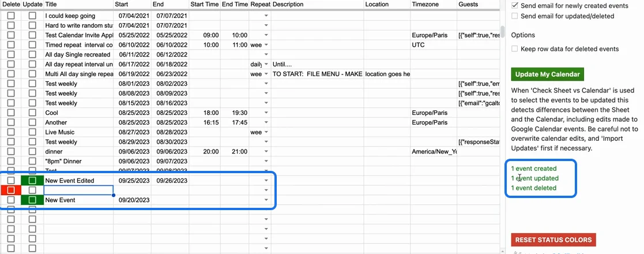Image resolution: width=644 pixels, height=254 pixels.
Task: Select 'location goes he' location cell
Action: (x=387, y=74)
